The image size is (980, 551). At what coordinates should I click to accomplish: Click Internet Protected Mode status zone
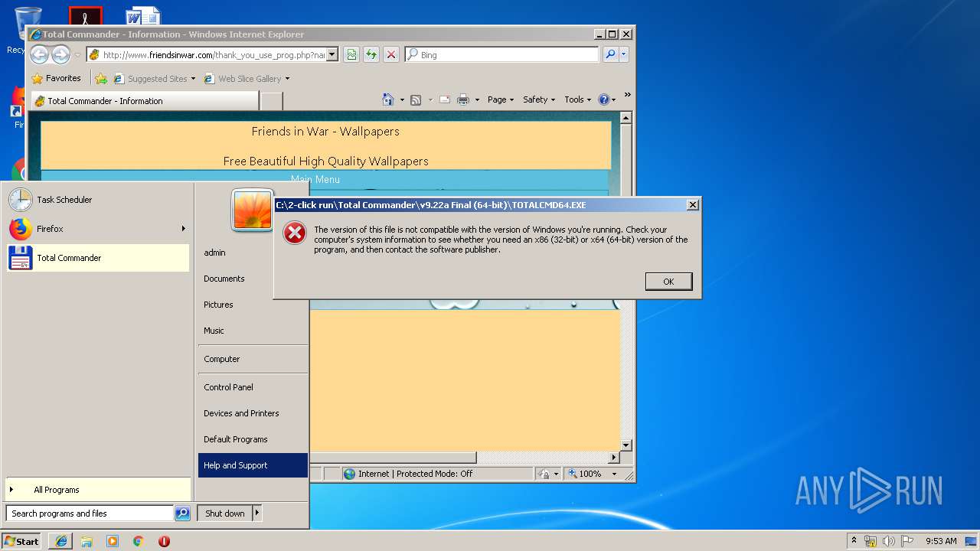pos(436,474)
